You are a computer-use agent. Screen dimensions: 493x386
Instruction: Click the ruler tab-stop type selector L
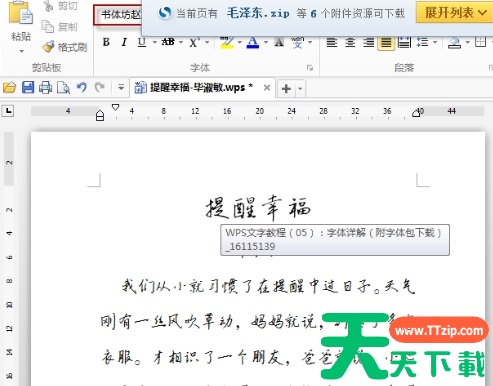point(8,111)
